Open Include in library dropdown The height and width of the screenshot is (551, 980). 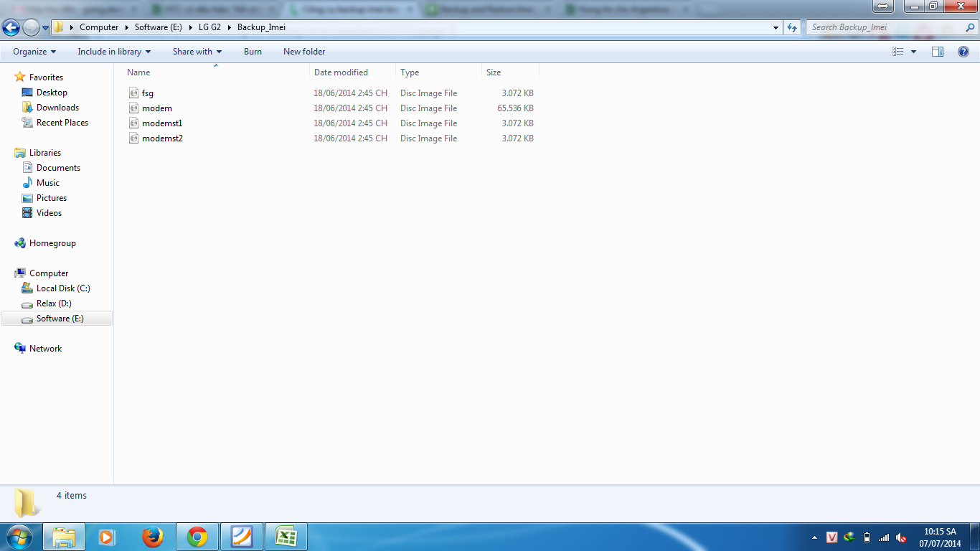(114, 52)
